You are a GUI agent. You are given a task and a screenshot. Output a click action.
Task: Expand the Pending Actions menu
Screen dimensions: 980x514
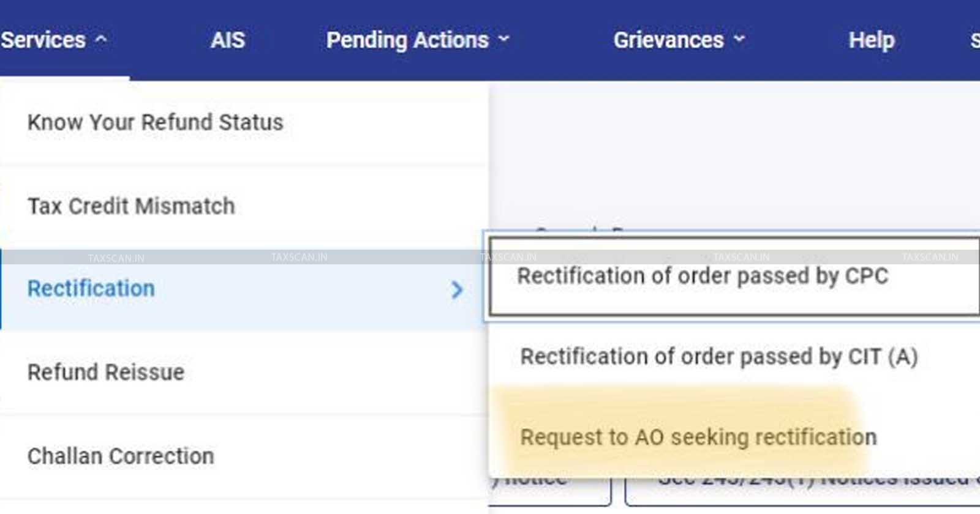(x=407, y=40)
